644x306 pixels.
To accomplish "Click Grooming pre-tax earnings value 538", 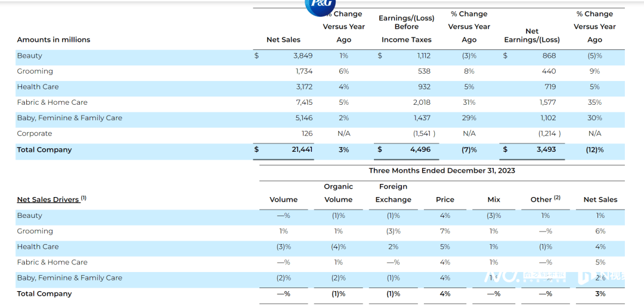I will click(x=425, y=71).
